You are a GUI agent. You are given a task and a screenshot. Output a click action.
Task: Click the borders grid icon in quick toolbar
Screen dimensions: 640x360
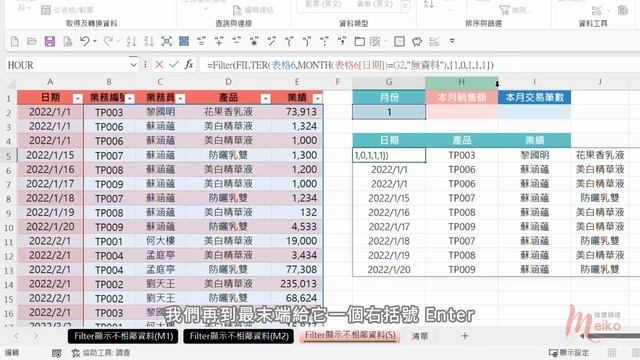(399, 41)
